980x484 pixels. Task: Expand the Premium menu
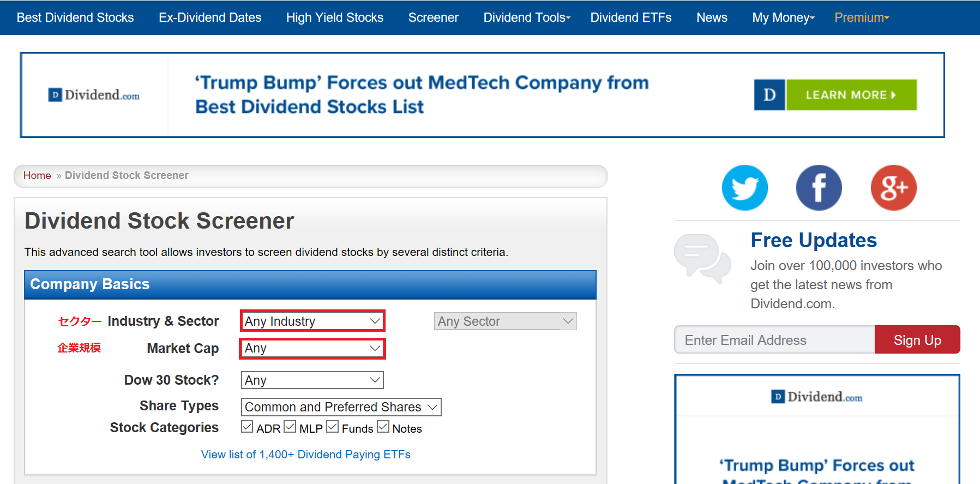click(862, 17)
